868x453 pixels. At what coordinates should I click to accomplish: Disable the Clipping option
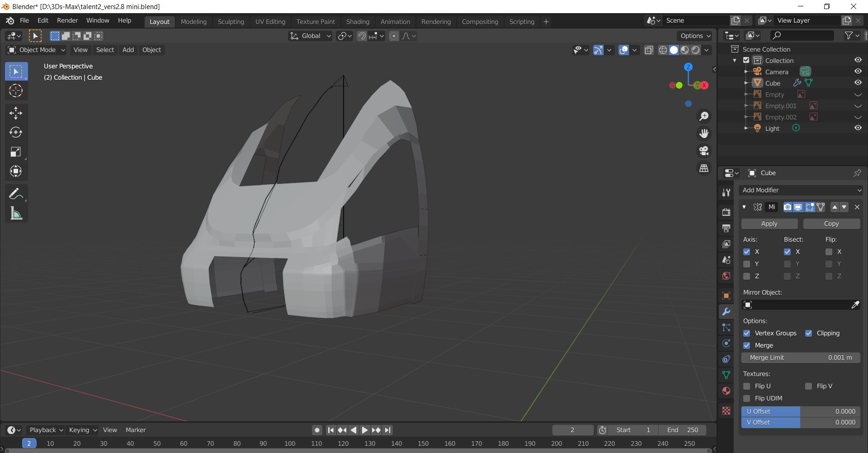(x=809, y=333)
